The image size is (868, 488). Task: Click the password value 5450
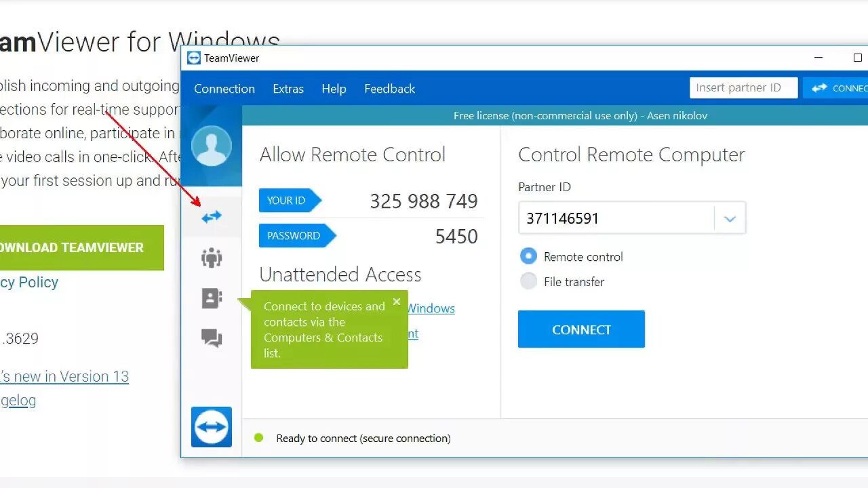click(x=456, y=236)
